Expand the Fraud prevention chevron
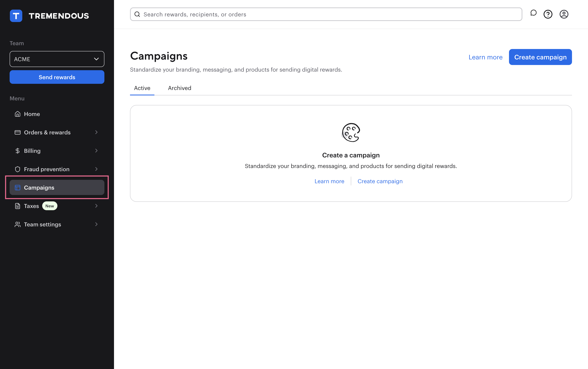This screenshot has width=588, height=369. (x=96, y=169)
